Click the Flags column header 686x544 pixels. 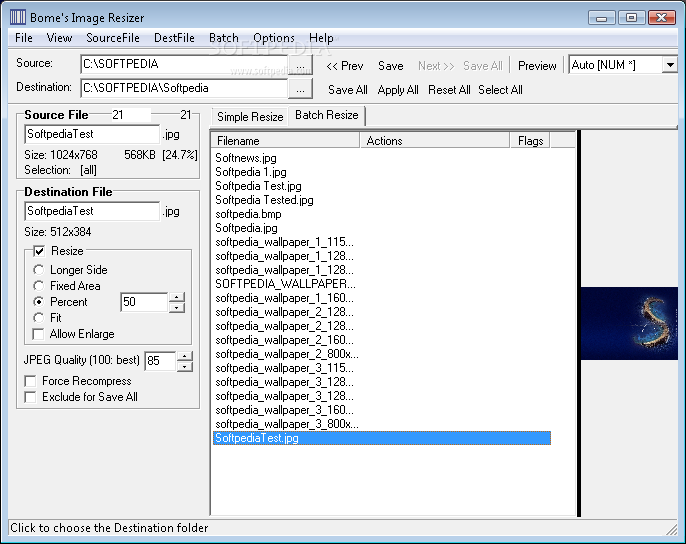[x=530, y=140]
